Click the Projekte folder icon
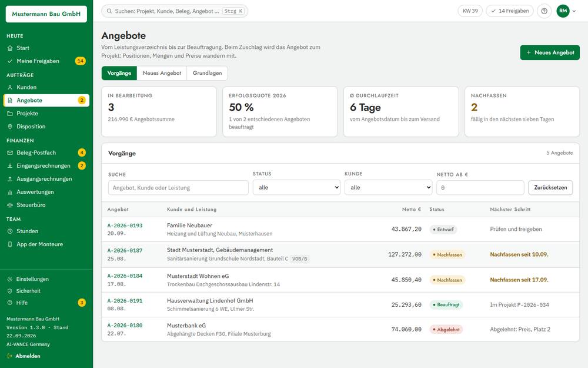This screenshot has height=368, width=588. click(10, 114)
